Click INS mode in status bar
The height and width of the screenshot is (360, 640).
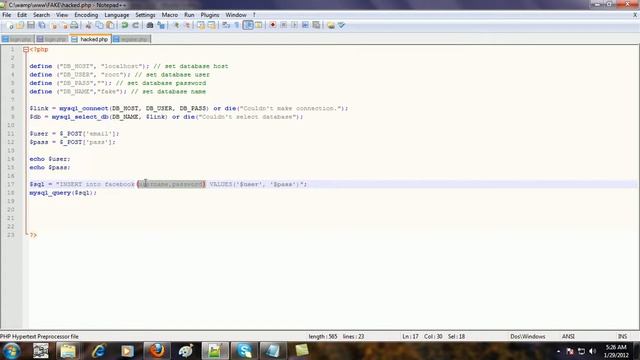coord(622,336)
